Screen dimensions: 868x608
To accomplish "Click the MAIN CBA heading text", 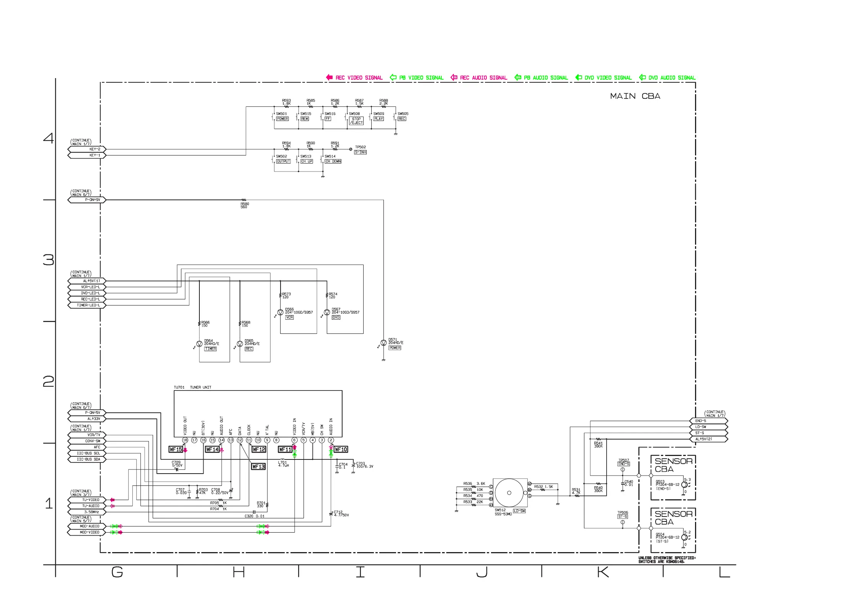I will pos(635,96).
